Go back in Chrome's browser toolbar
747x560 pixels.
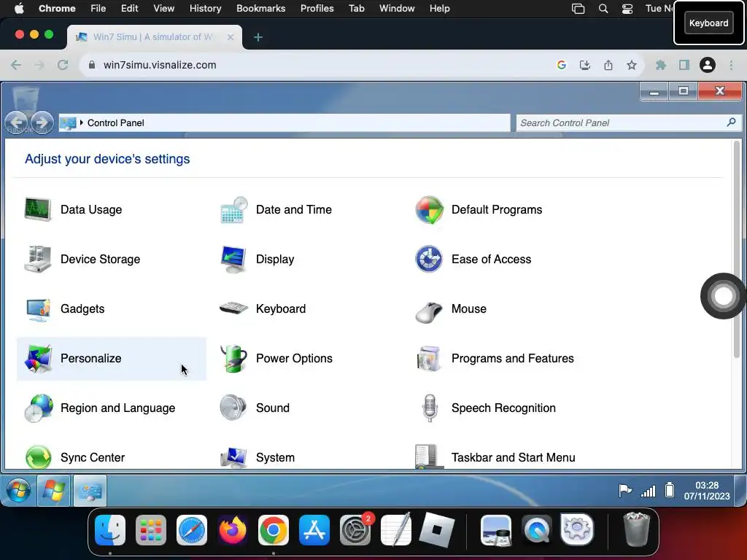coord(16,65)
